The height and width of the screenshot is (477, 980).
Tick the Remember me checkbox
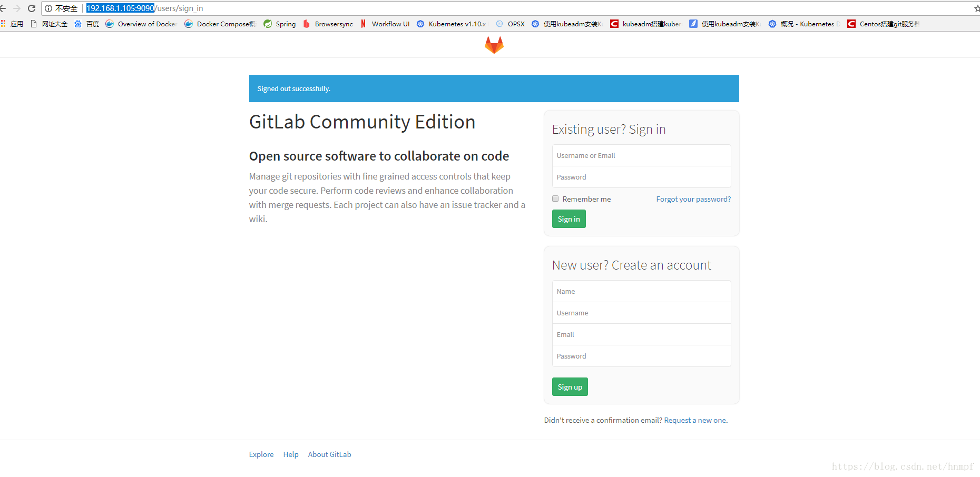555,198
